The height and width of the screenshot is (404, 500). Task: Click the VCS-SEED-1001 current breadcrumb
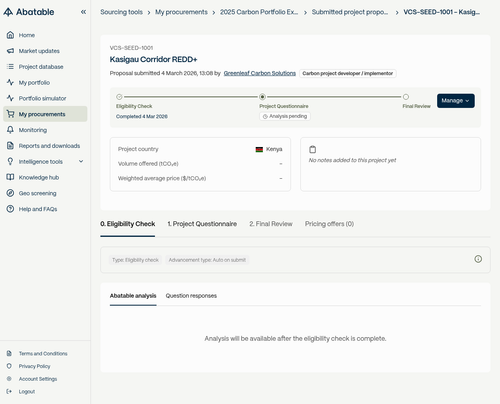click(442, 12)
